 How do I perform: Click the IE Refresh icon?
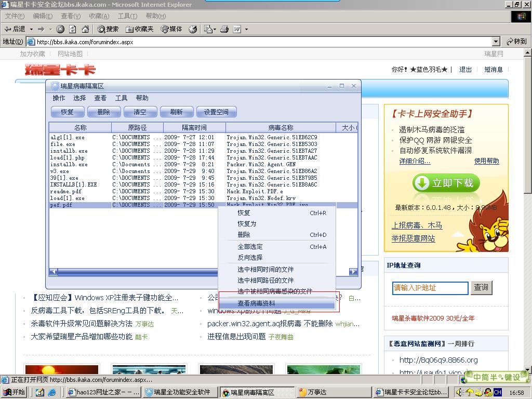[73, 29]
